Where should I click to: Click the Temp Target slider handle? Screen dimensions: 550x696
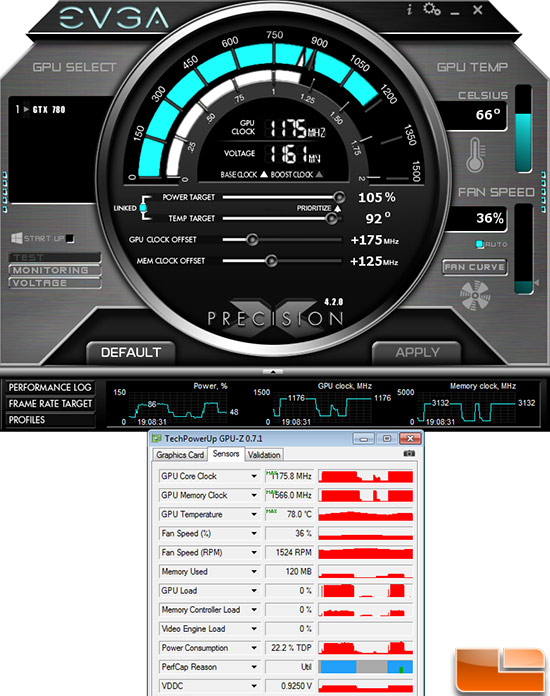[x=332, y=218]
